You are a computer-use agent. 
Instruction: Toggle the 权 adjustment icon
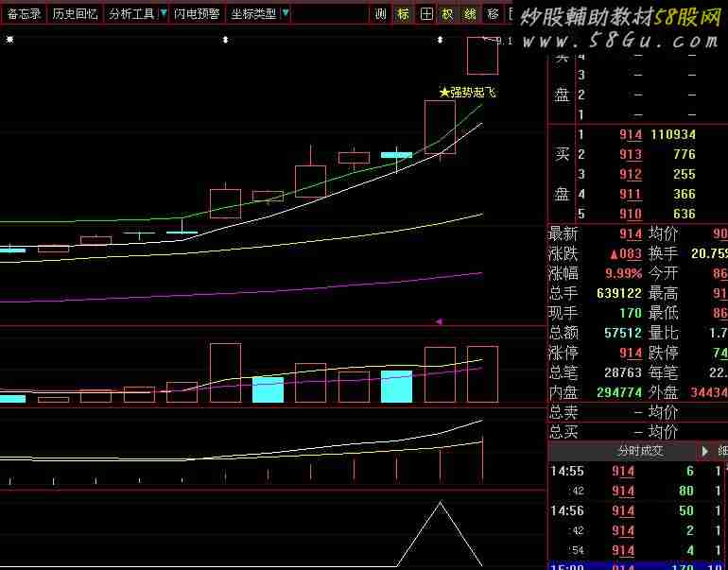(x=448, y=14)
